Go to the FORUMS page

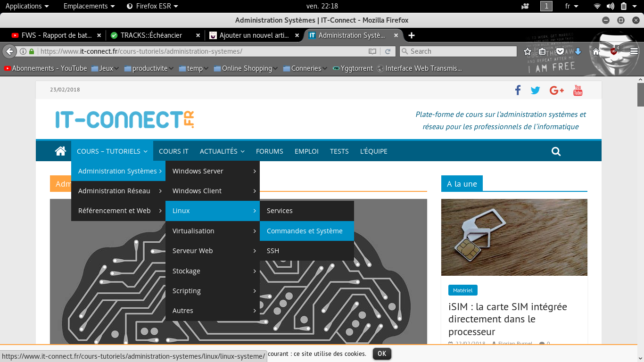point(270,151)
